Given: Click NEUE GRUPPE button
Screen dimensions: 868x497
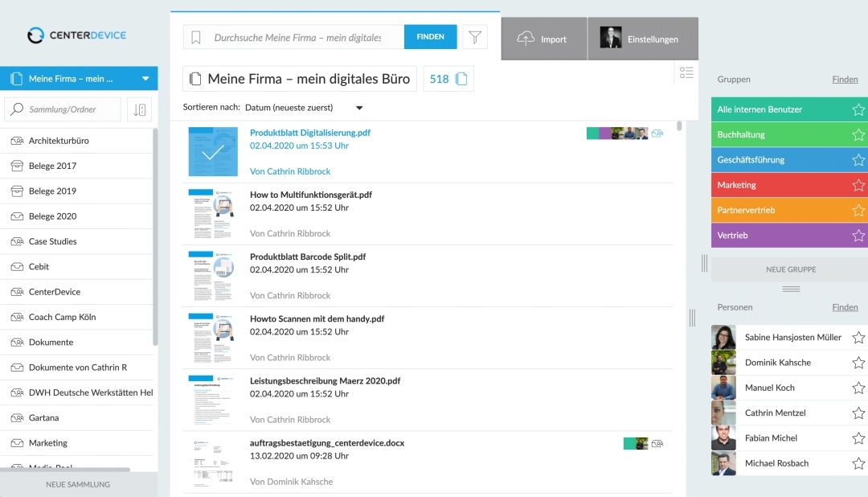Looking at the screenshot, I should (x=791, y=269).
